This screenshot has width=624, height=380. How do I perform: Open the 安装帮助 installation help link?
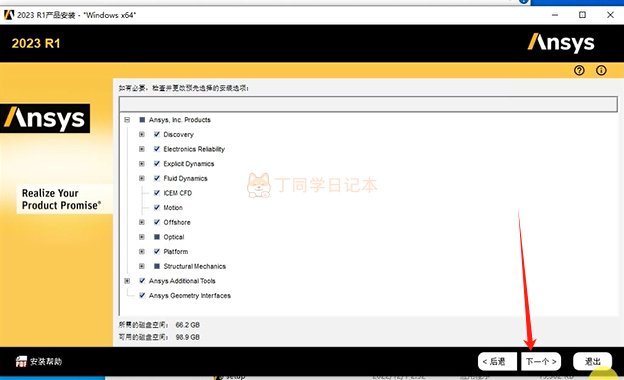[46, 361]
